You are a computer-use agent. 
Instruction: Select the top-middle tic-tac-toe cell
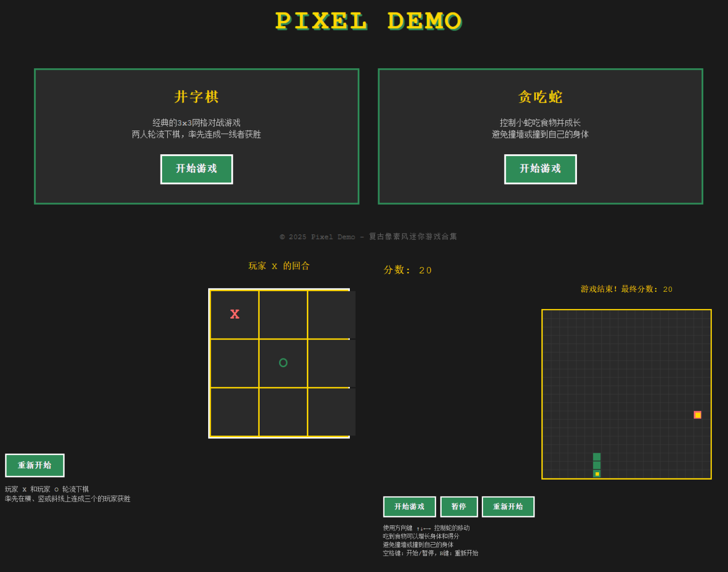(283, 314)
